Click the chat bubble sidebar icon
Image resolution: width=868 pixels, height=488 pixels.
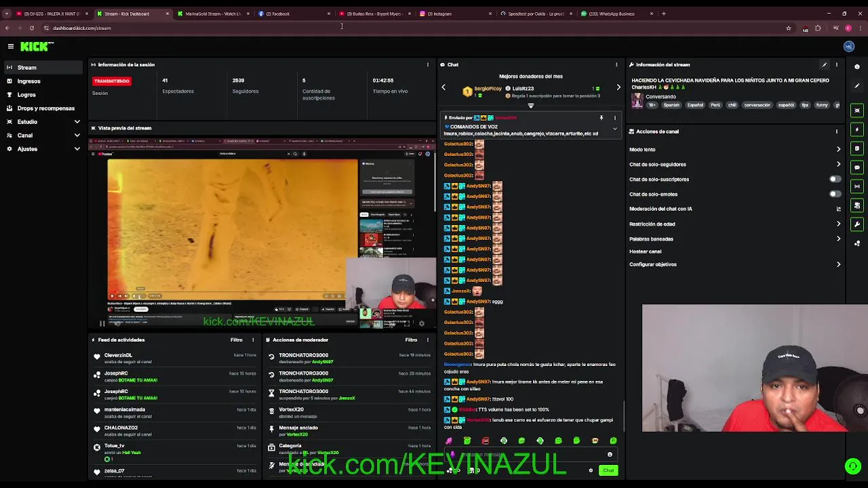pos(857,167)
